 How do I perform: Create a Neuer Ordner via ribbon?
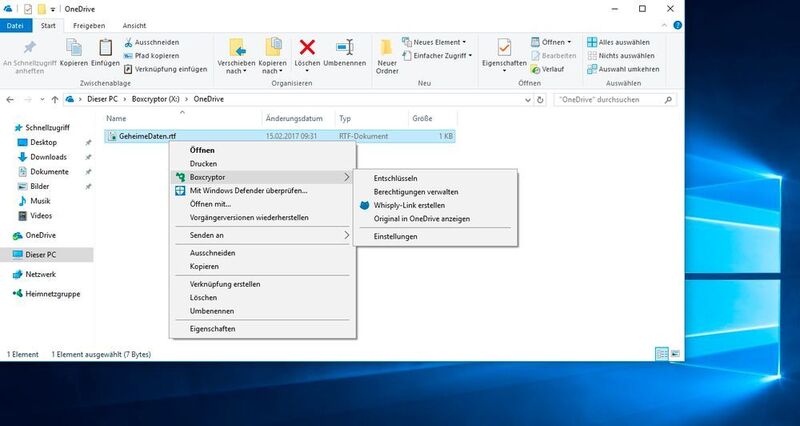pos(387,56)
